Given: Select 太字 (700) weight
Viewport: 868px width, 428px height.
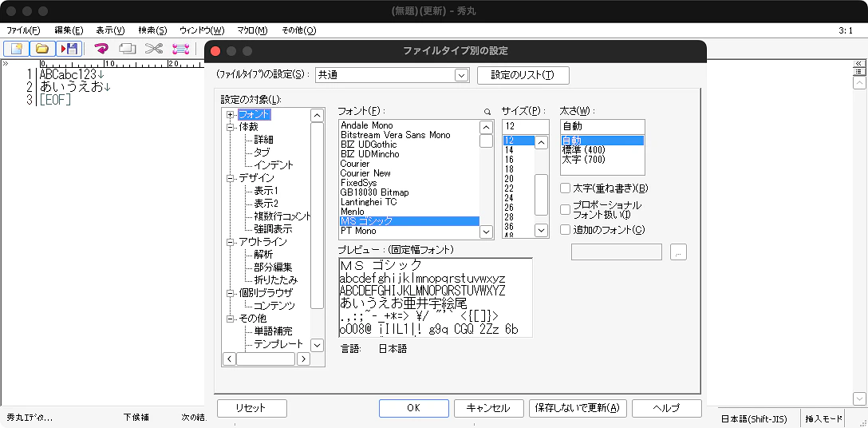Looking at the screenshot, I should (583, 159).
